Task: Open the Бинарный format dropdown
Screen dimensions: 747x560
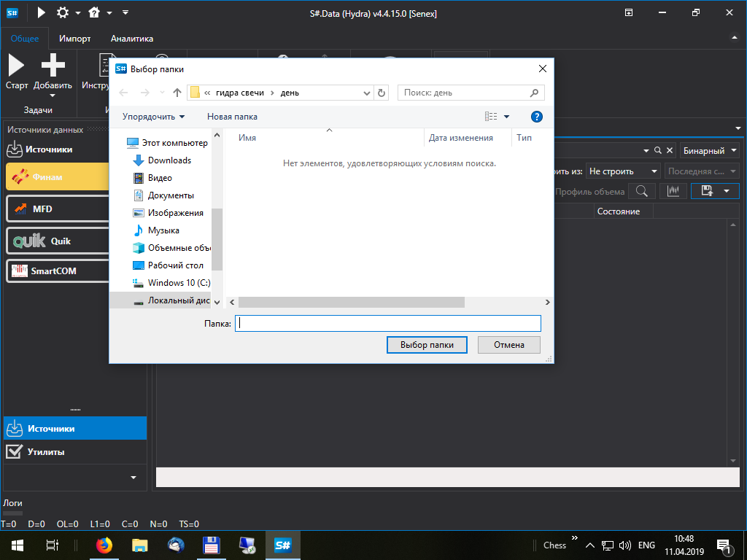Action: pyautogui.click(x=710, y=150)
